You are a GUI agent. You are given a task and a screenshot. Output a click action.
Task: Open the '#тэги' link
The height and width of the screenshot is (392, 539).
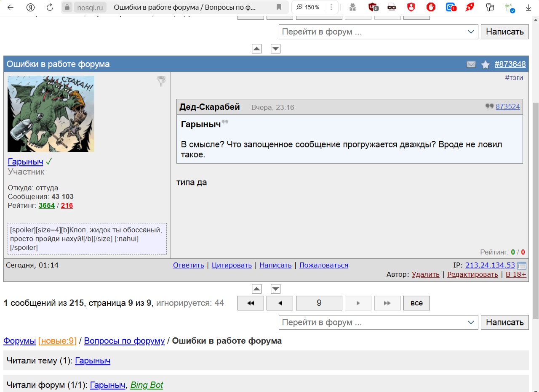point(514,77)
